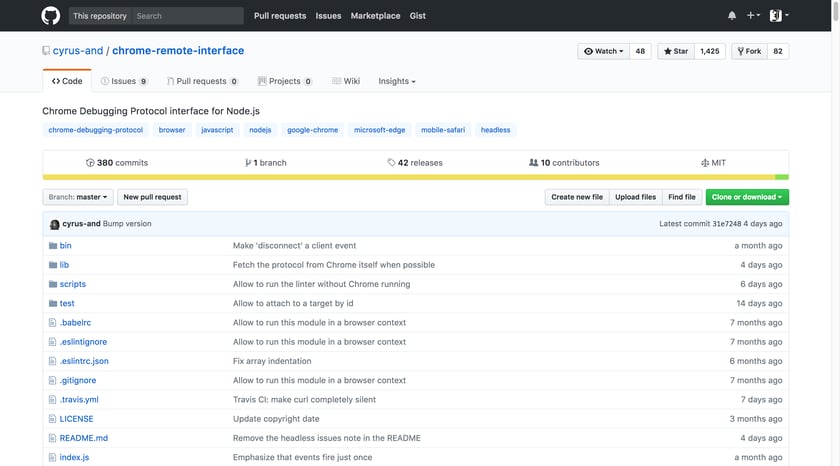Screen dimensions: 840x466
Task: View the 48 watchers count
Action: pyautogui.click(x=640, y=51)
